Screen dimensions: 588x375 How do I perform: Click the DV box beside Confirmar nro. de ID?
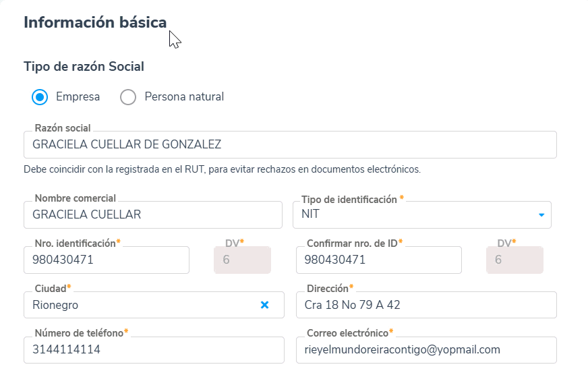pyautogui.click(x=514, y=260)
